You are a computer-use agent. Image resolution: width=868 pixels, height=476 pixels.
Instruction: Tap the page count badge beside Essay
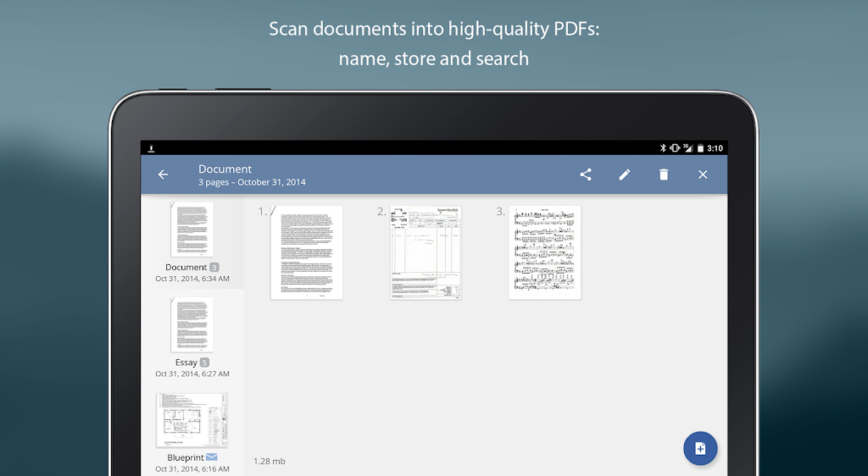point(204,363)
